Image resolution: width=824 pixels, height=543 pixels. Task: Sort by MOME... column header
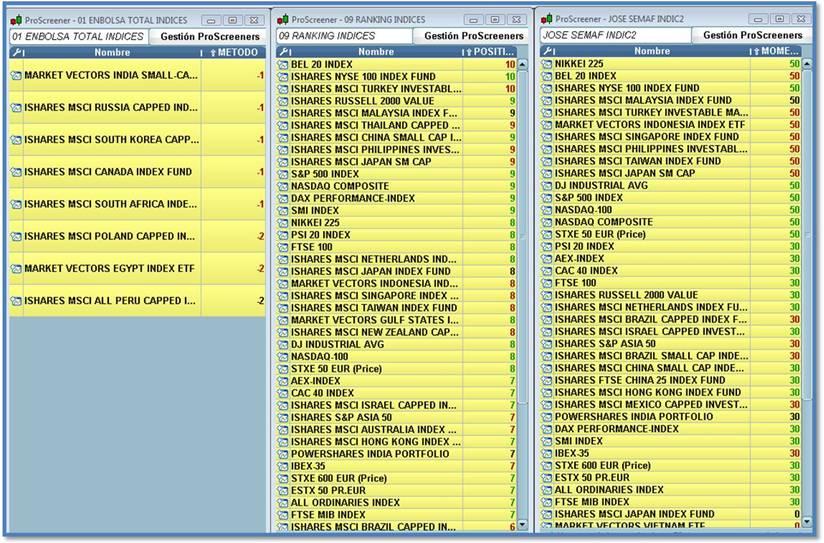coord(776,51)
